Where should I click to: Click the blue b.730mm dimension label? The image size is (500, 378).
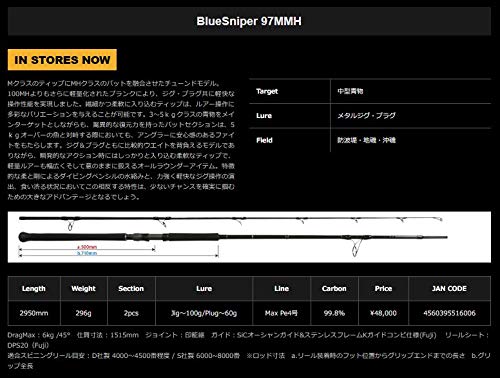[x=87, y=253]
